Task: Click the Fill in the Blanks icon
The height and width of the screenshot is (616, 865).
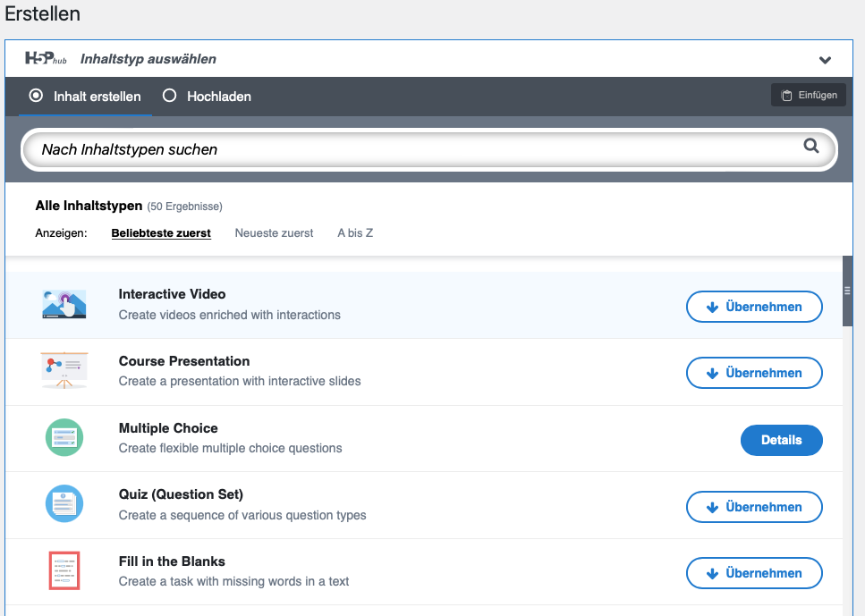Action: click(x=64, y=570)
